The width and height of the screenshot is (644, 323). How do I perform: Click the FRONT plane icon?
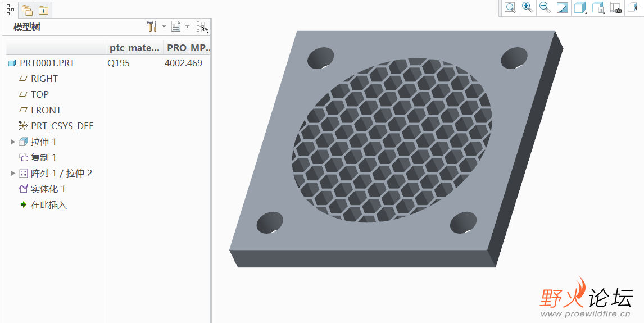pos(24,111)
